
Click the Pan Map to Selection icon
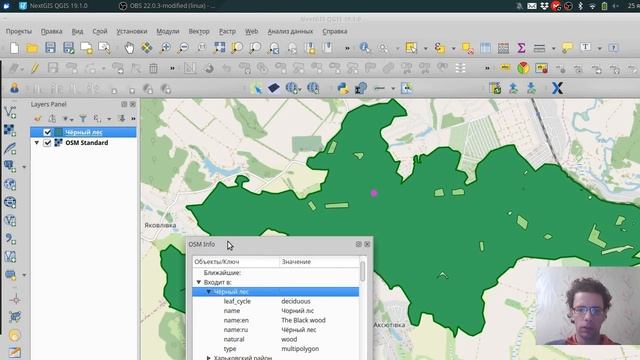pos(147,48)
